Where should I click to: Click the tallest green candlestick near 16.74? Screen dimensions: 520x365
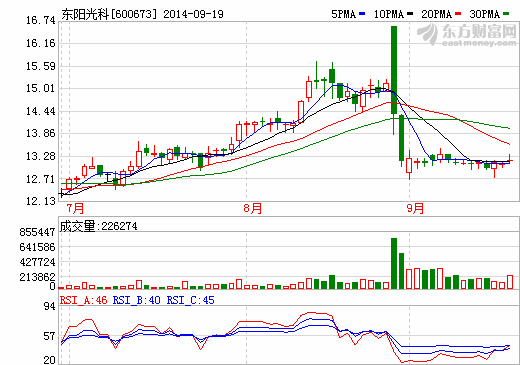pyautogui.click(x=394, y=70)
